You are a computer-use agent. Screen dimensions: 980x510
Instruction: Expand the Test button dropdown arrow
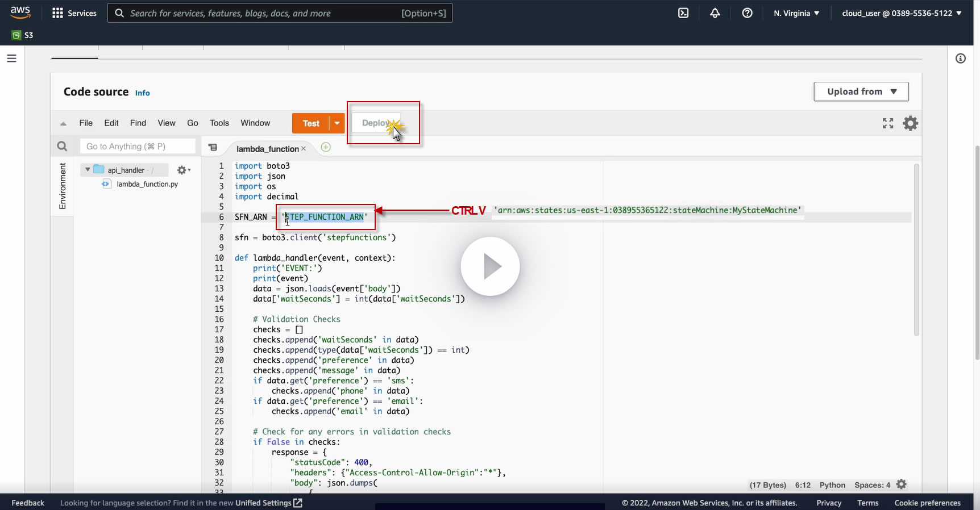[x=337, y=123]
